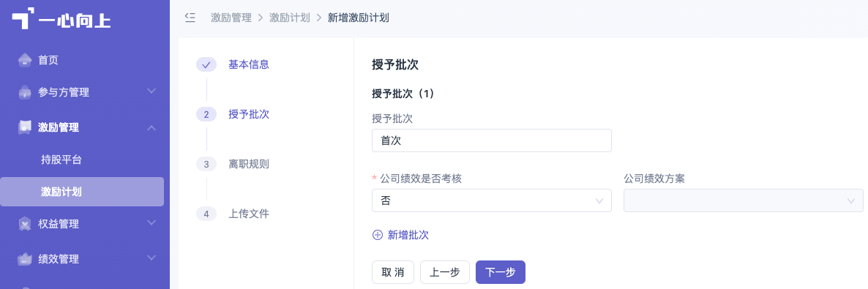The height and width of the screenshot is (289, 868).
Task: Collapse sidebar with the menu fold icon
Action: [190, 17]
